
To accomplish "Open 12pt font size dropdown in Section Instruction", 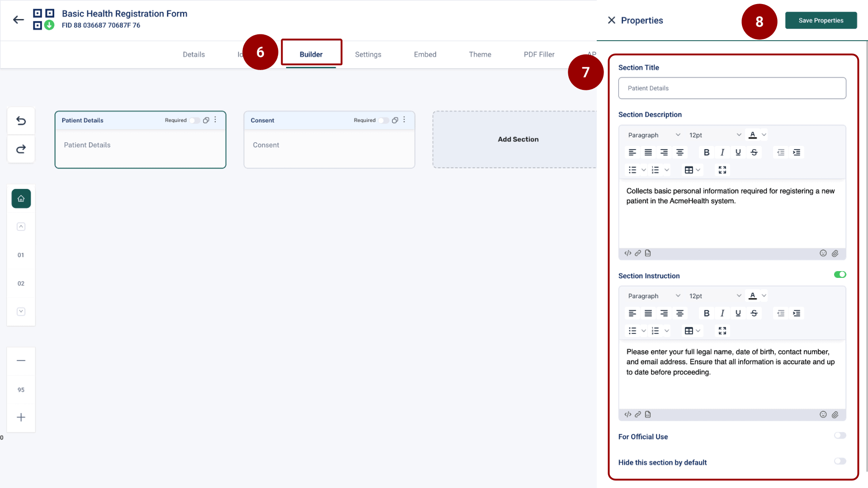I will [715, 296].
